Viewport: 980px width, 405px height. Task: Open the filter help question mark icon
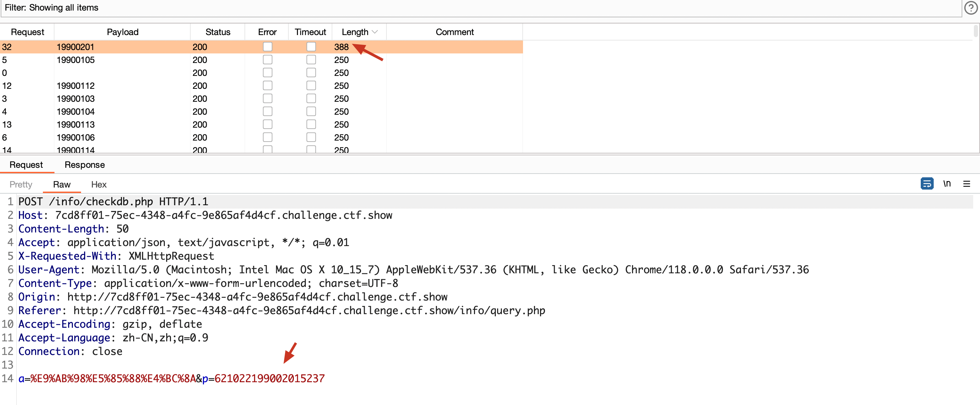coord(970,7)
